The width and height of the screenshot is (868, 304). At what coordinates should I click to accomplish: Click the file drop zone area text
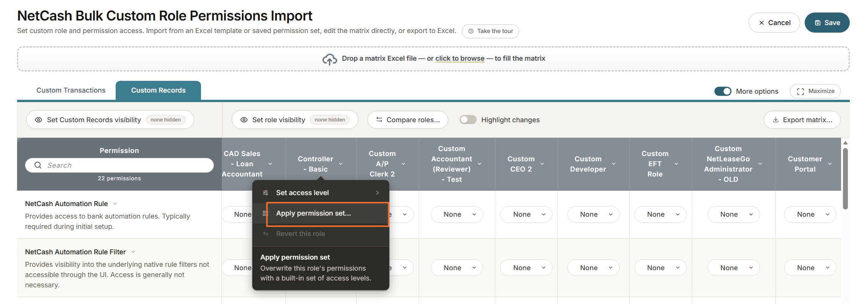[443, 58]
